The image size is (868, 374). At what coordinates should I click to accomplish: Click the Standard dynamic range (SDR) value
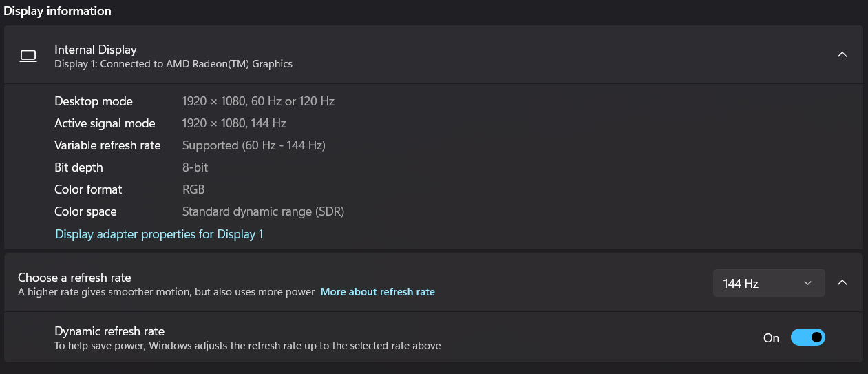[263, 211]
